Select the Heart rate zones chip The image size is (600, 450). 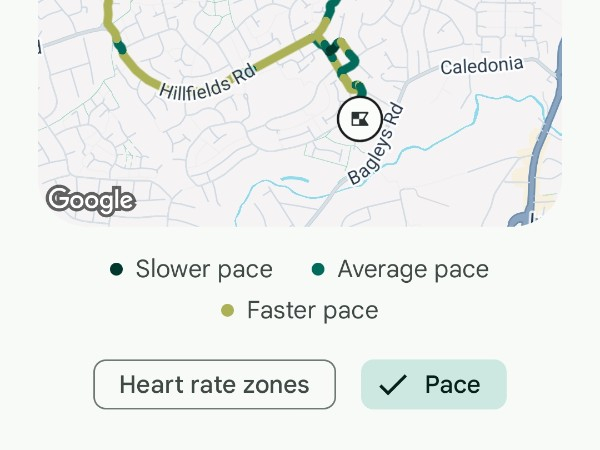(214, 385)
